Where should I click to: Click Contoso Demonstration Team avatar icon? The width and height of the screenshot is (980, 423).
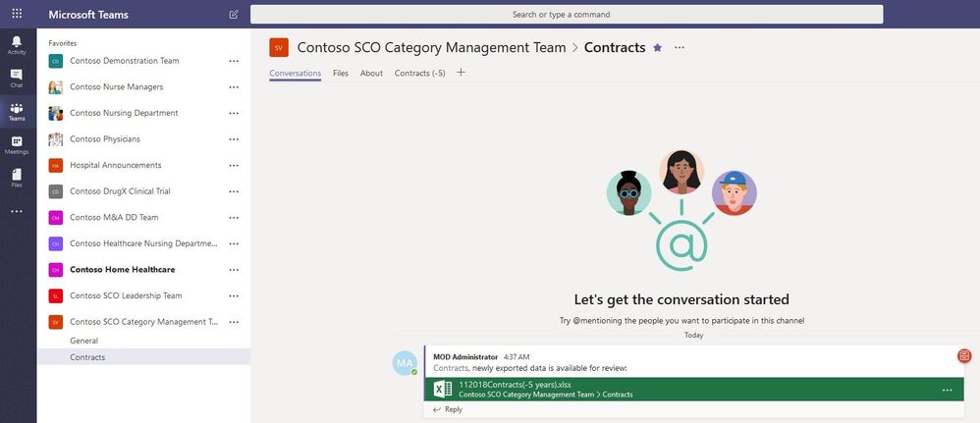pyautogui.click(x=56, y=61)
